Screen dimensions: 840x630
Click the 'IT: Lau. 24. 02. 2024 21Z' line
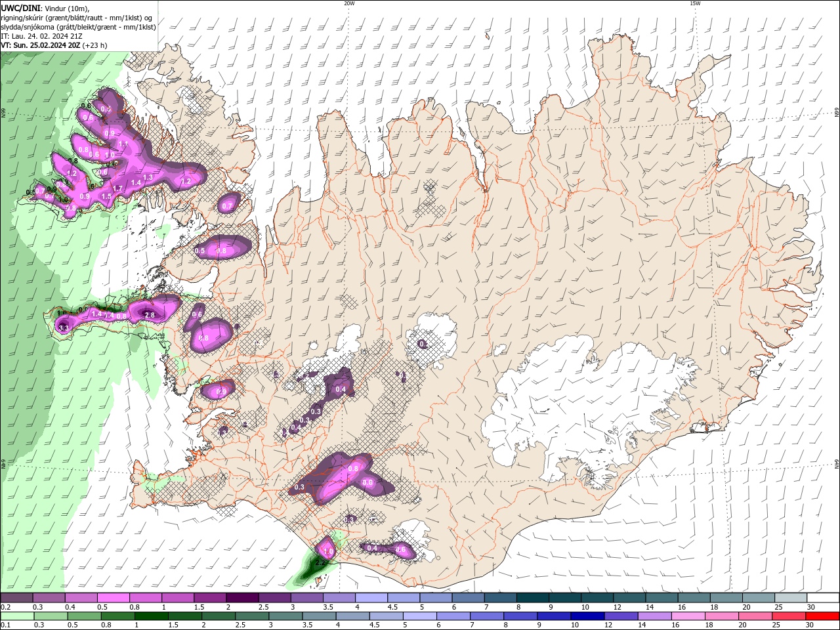(x=41, y=36)
